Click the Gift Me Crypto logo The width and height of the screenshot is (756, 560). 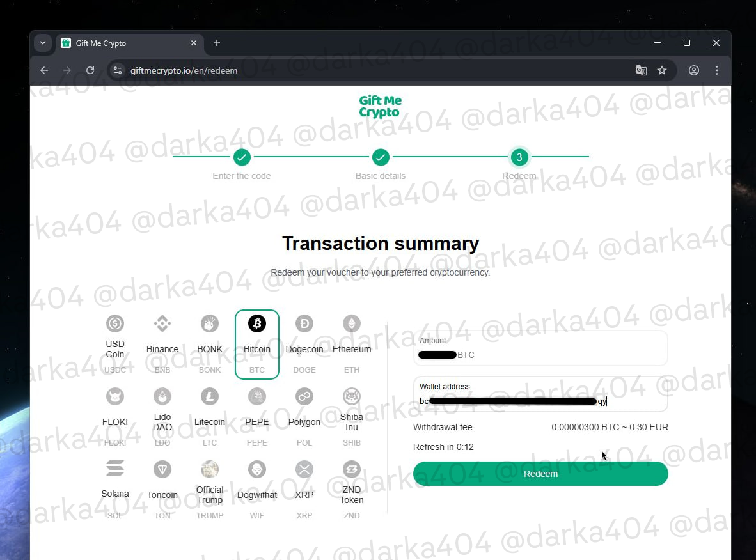[380, 107]
